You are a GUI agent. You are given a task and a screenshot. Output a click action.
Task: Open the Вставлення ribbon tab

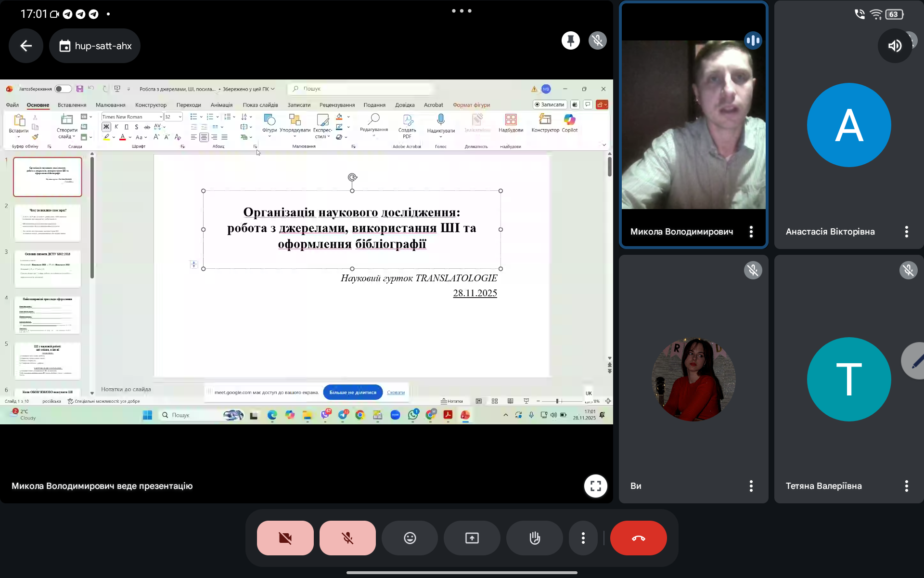[72, 105]
